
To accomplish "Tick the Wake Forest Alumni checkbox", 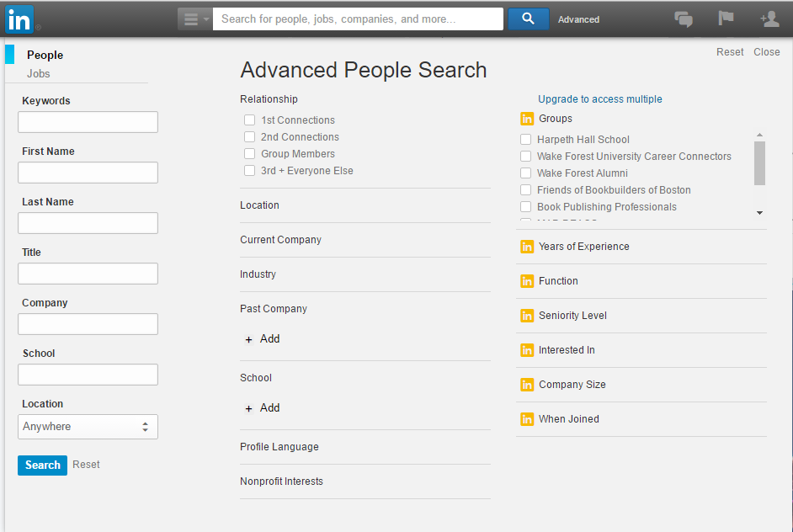I will pos(526,173).
